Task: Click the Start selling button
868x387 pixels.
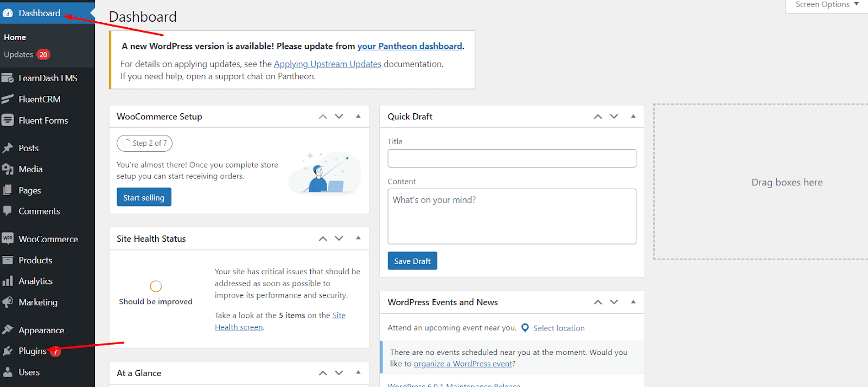Action: [144, 197]
